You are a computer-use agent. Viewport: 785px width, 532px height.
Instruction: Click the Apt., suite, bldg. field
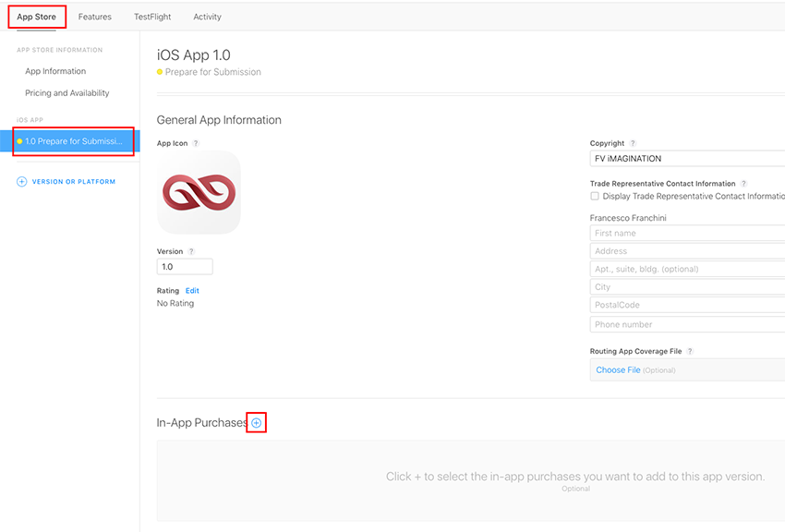pos(687,270)
